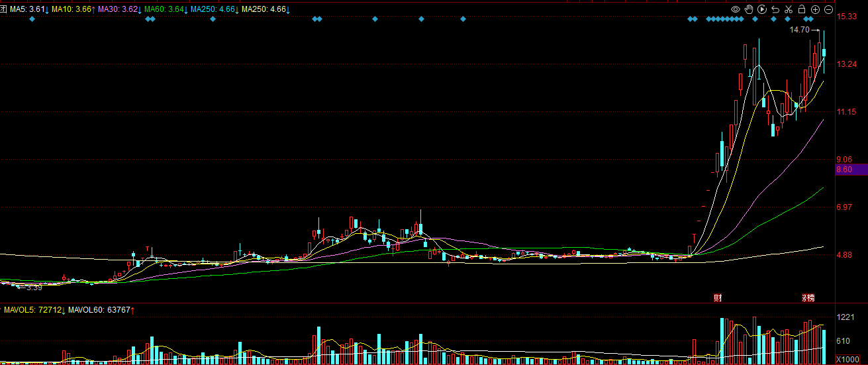
Task: Select the hand pan tool
Action: pos(749,9)
